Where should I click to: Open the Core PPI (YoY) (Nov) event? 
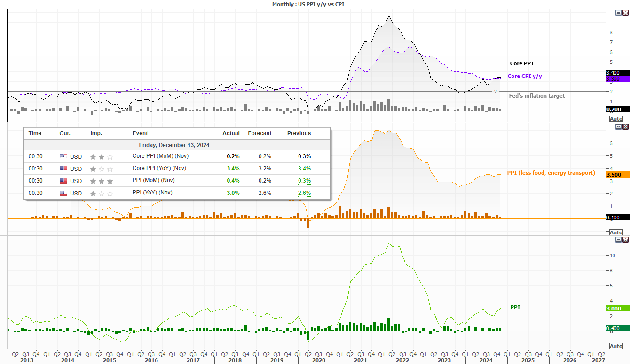click(x=159, y=169)
